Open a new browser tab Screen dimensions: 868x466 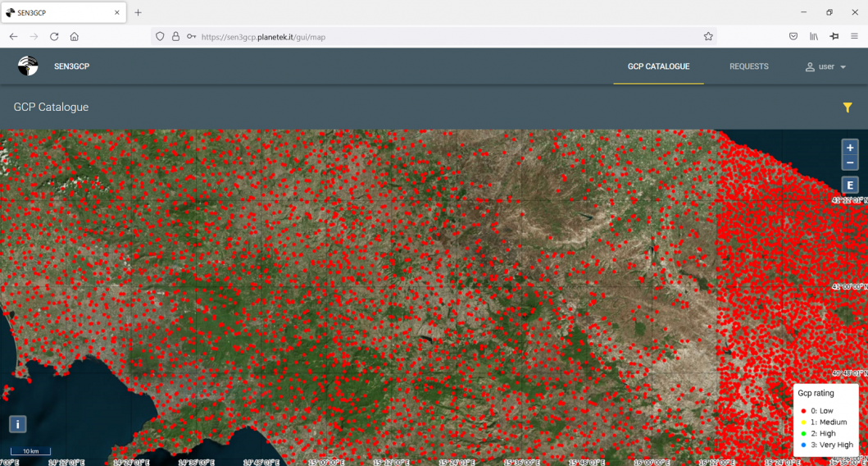138,12
